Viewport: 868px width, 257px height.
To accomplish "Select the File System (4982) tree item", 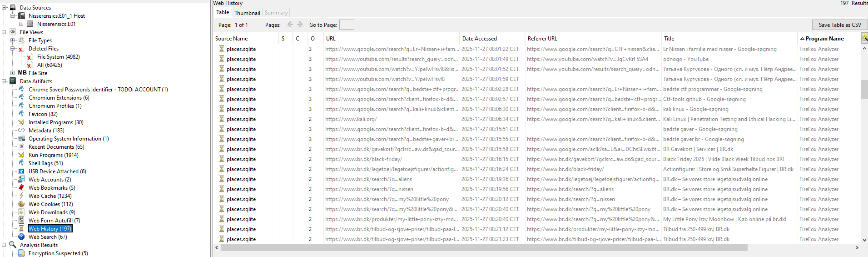I will point(58,57).
